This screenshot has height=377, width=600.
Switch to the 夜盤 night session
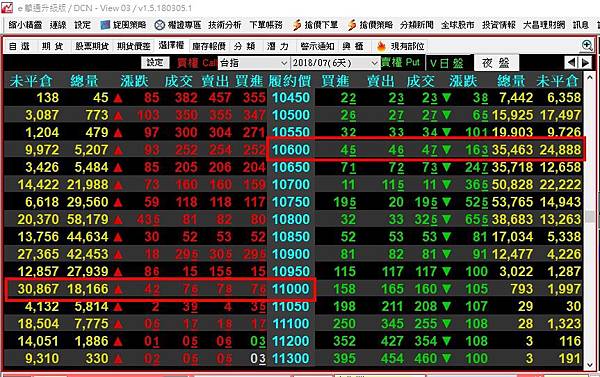coord(496,63)
